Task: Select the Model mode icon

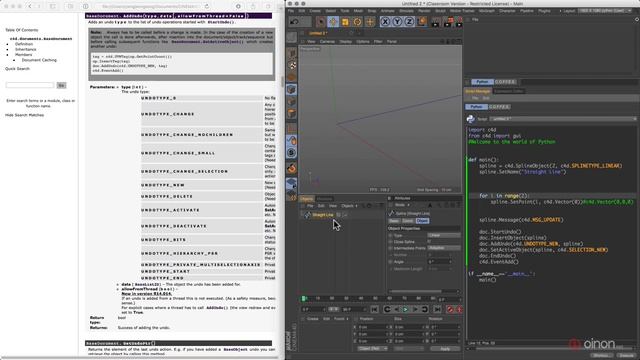Action: coord(291,53)
